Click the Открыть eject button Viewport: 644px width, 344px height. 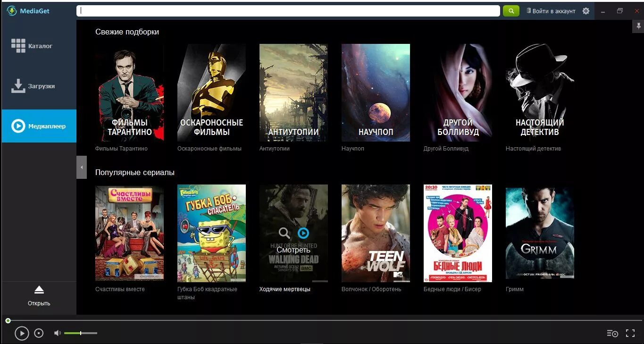click(39, 295)
